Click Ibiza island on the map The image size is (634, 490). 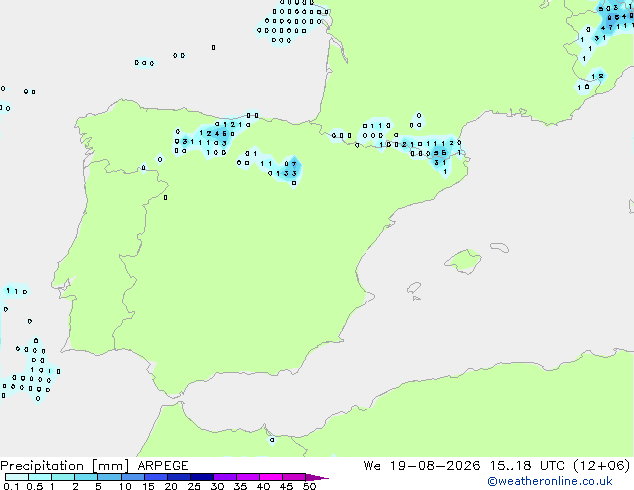414,288
